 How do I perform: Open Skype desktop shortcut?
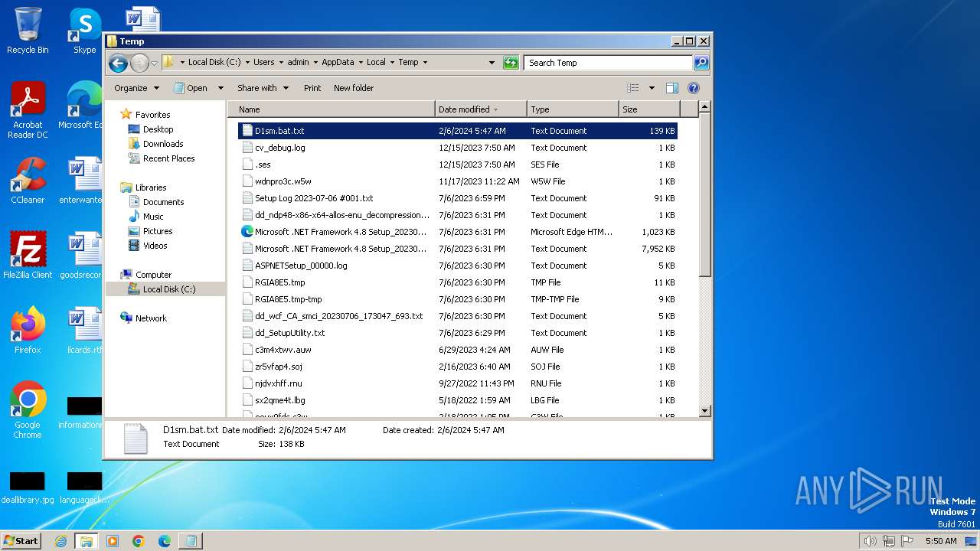85,31
